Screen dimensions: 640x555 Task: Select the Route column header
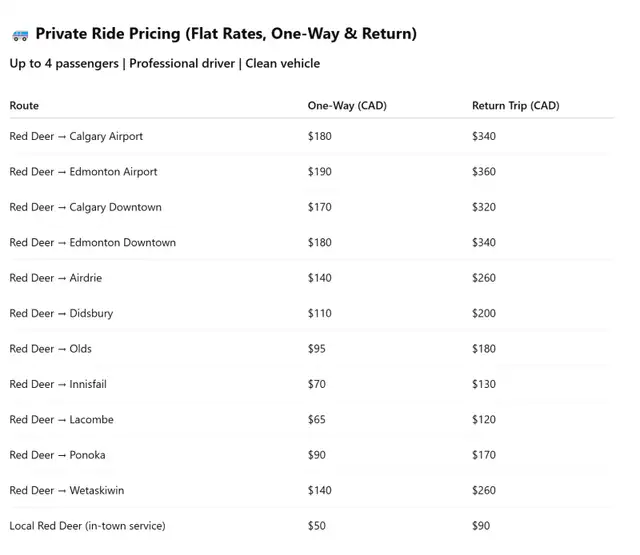24,106
